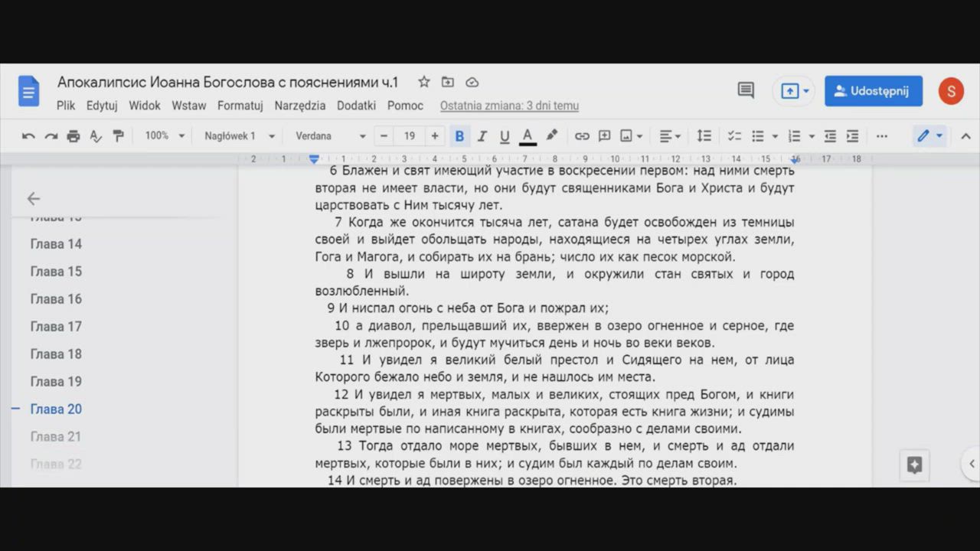Open the Wstaw menu

(188, 106)
